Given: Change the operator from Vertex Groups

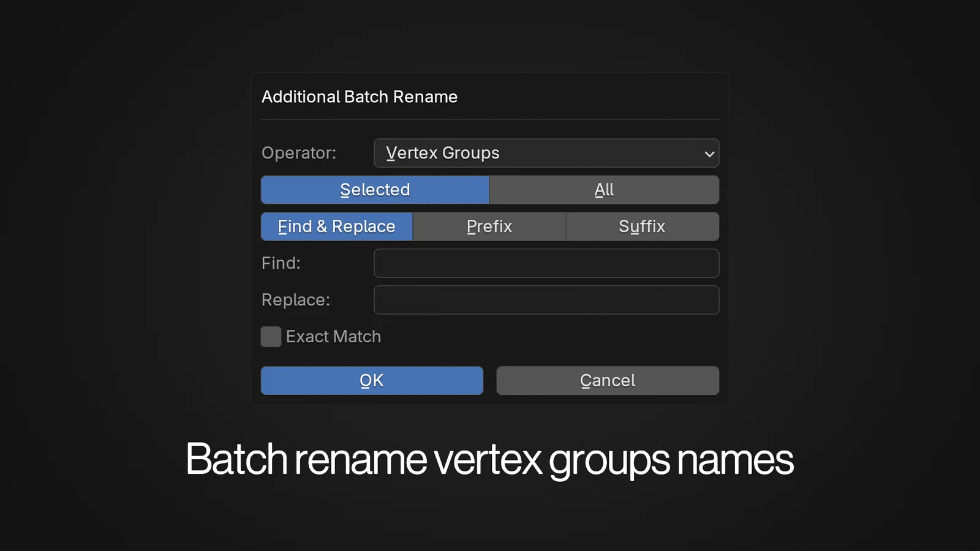Looking at the screenshot, I should click(546, 153).
